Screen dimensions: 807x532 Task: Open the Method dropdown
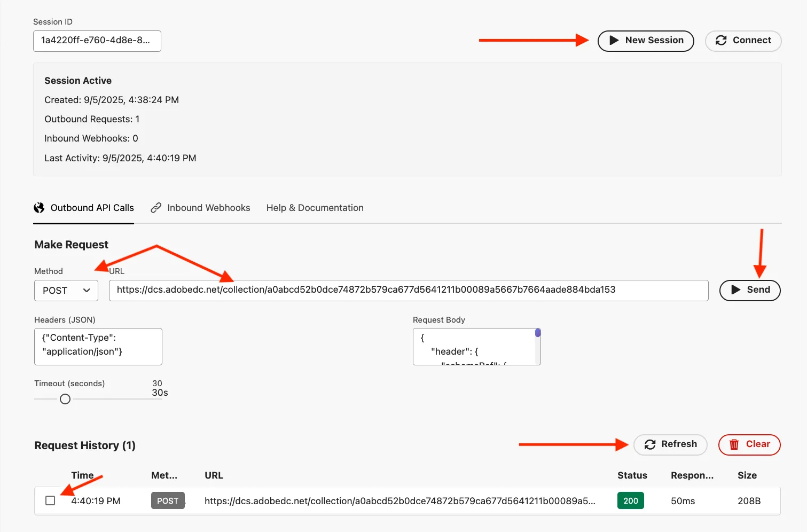[x=66, y=291]
